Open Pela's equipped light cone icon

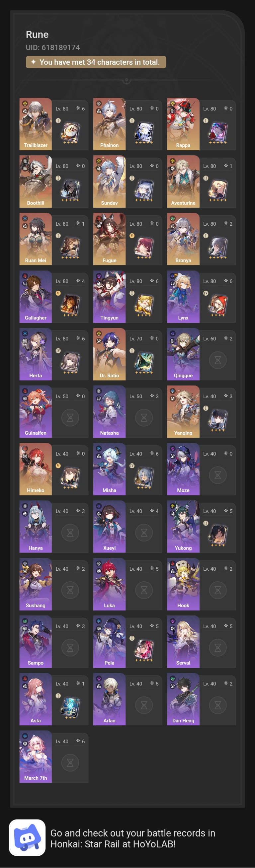tap(144, 650)
